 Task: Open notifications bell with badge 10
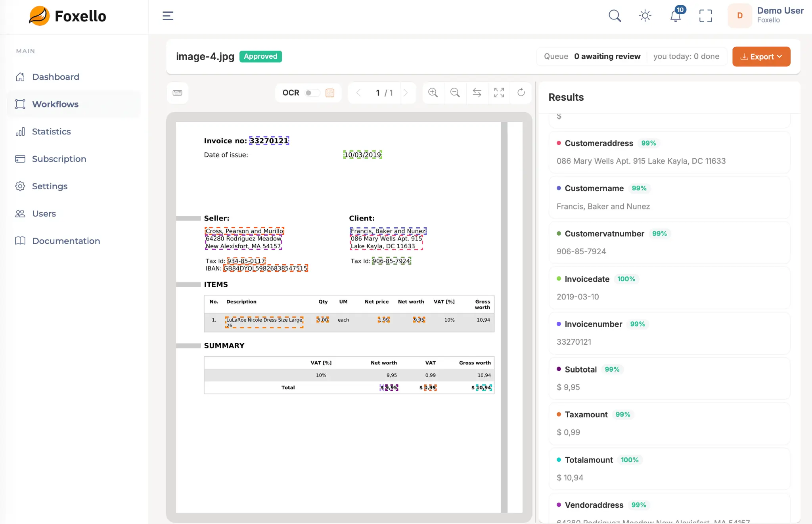(x=676, y=16)
